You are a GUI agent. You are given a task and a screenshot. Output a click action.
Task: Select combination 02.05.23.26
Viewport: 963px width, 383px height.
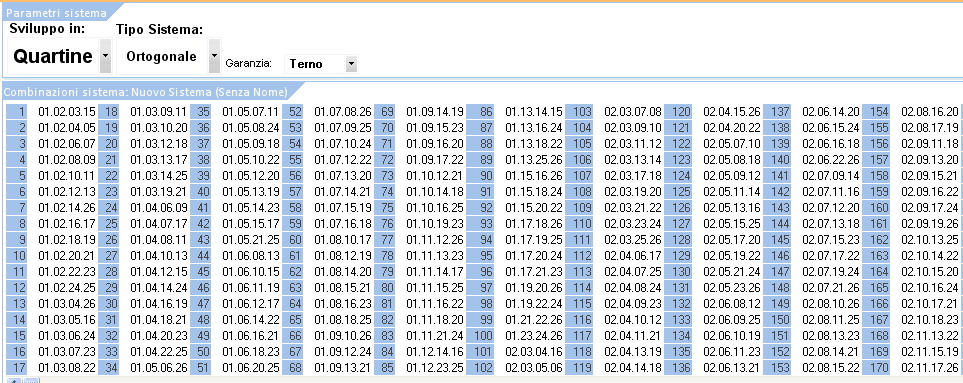[732, 287]
